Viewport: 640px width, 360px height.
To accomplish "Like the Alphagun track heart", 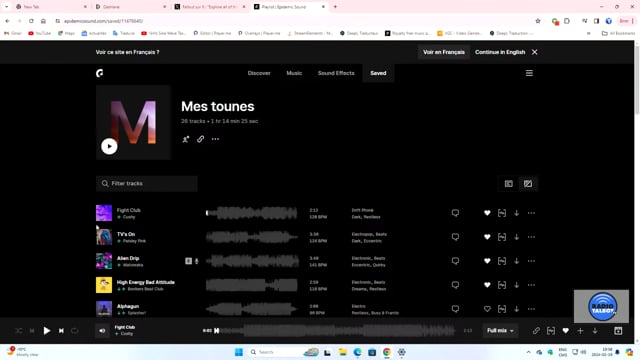I will pyautogui.click(x=487, y=309).
